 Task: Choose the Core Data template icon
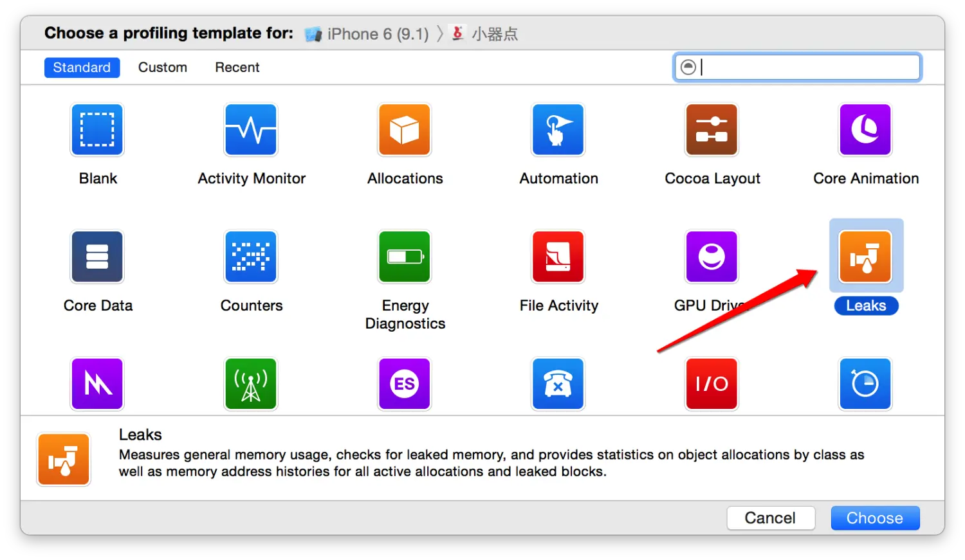pos(97,257)
